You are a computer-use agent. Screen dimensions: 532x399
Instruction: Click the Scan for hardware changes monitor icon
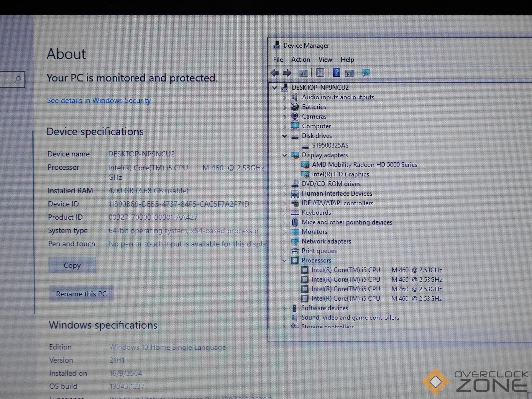coord(366,73)
